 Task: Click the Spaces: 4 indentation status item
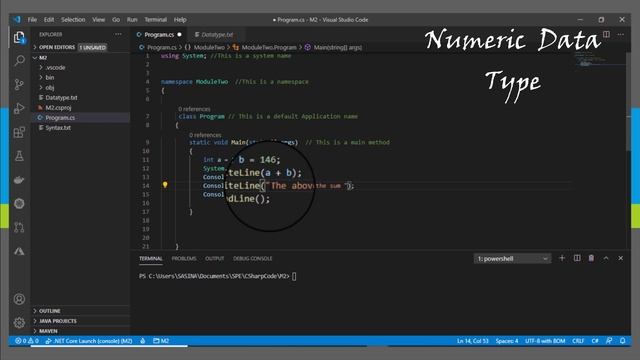pos(507,341)
